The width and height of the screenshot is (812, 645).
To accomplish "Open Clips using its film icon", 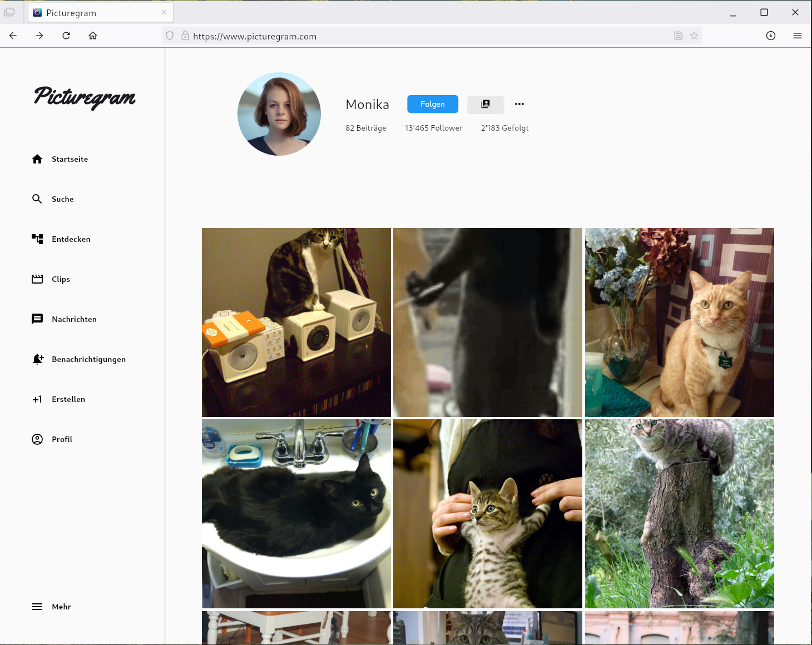I will 37,279.
